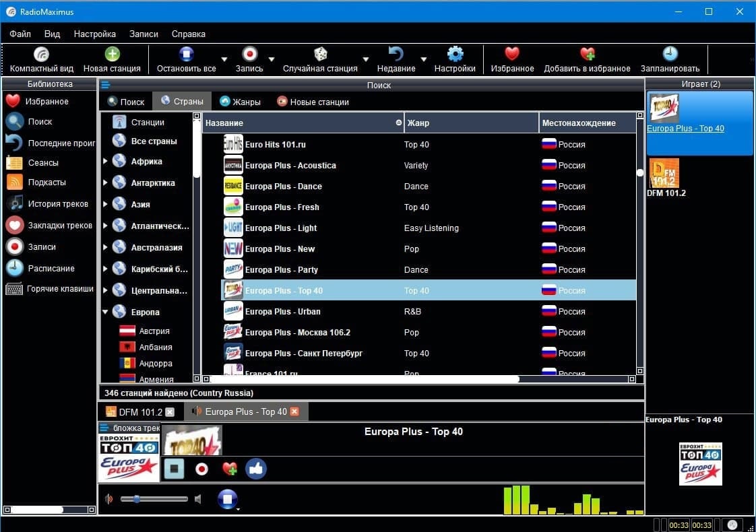Open Закладки треков in the sidebar
The image size is (756, 532).
(49, 225)
